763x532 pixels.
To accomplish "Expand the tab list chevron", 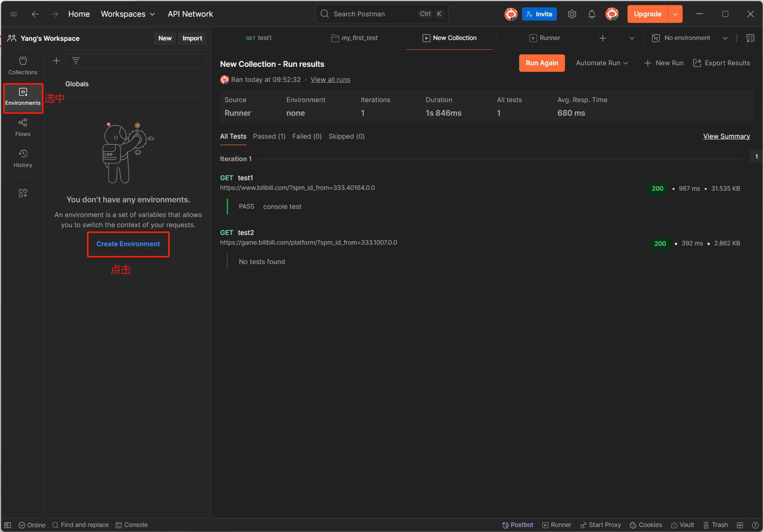I will [632, 38].
